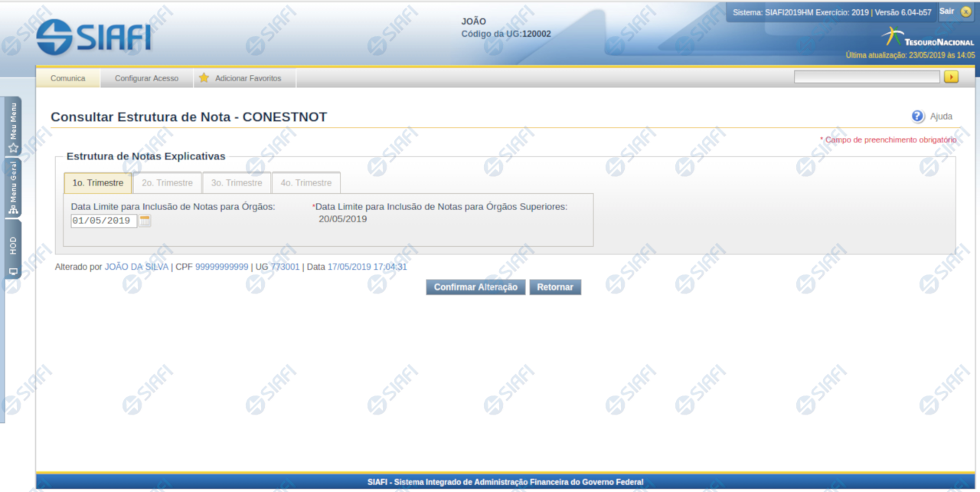The height and width of the screenshot is (492, 980).
Task: Open the calendar date picker icon
Action: [x=145, y=221]
